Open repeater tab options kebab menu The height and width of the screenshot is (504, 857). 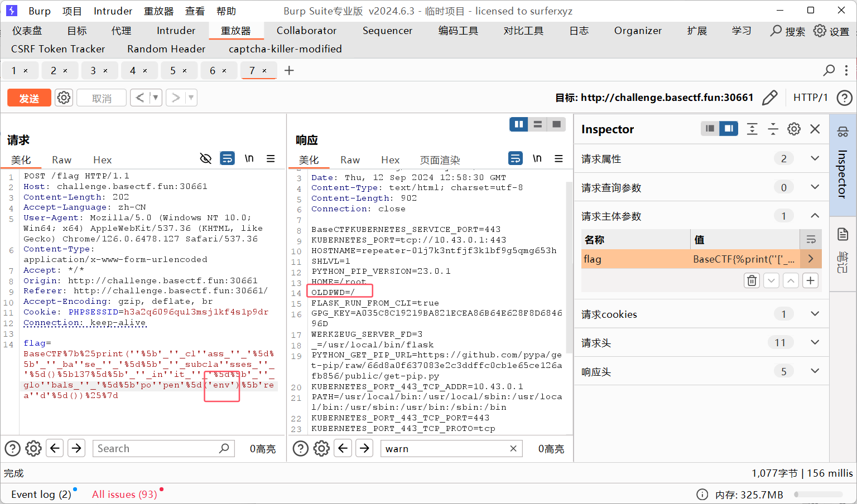846,70
